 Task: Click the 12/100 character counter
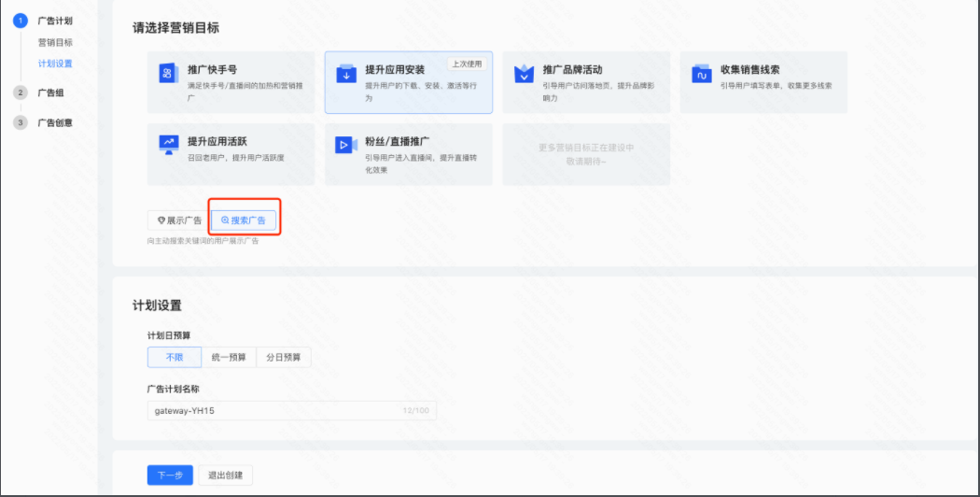416,411
